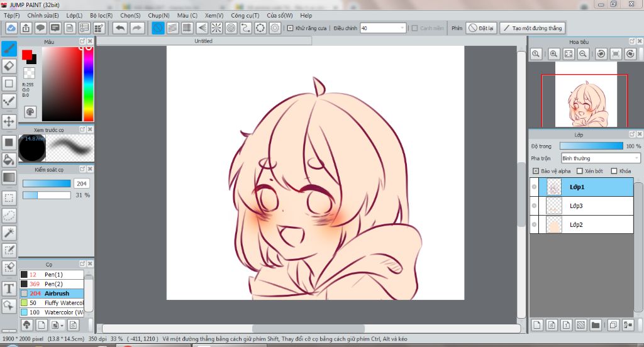Select the Lasso selection tool
The image size is (644, 347).
tap(9, 215)
